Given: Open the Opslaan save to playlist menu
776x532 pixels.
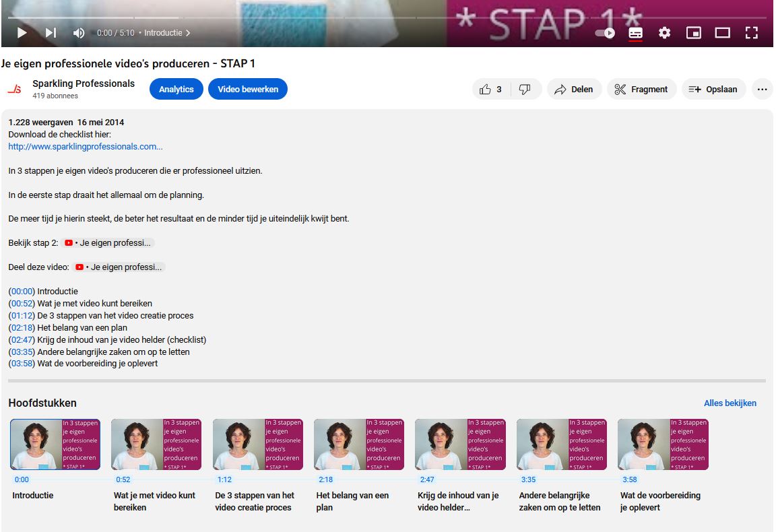Looking at the screenshot, I should [713, 89].
